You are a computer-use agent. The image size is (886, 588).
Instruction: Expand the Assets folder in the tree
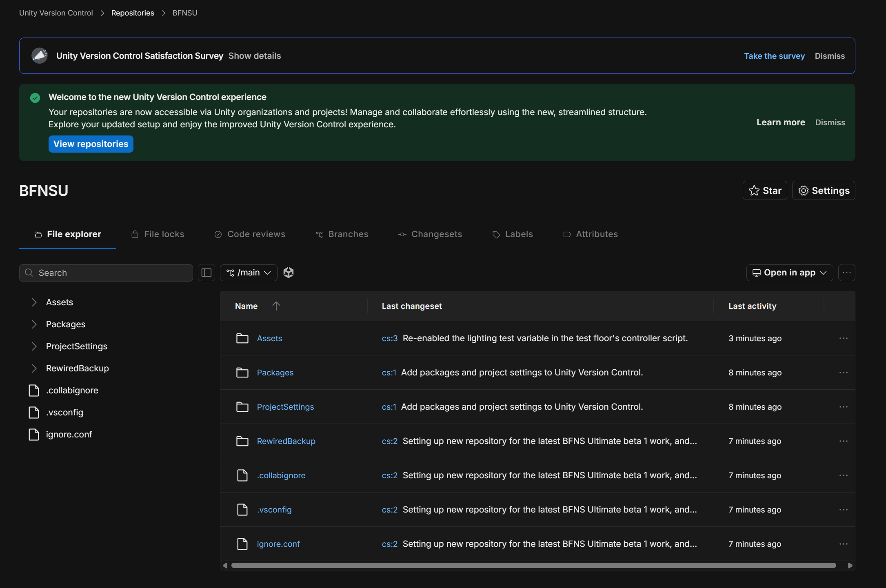click(34, 302)
